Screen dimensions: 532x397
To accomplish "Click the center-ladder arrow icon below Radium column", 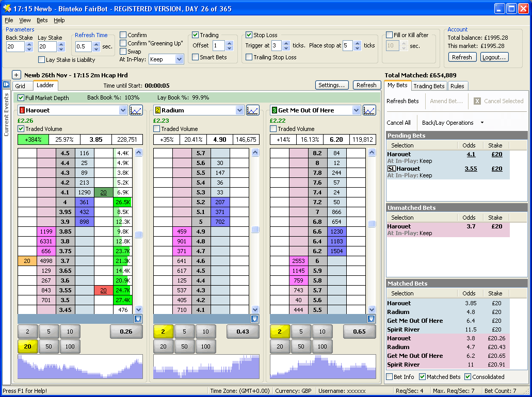I will 254,319.
